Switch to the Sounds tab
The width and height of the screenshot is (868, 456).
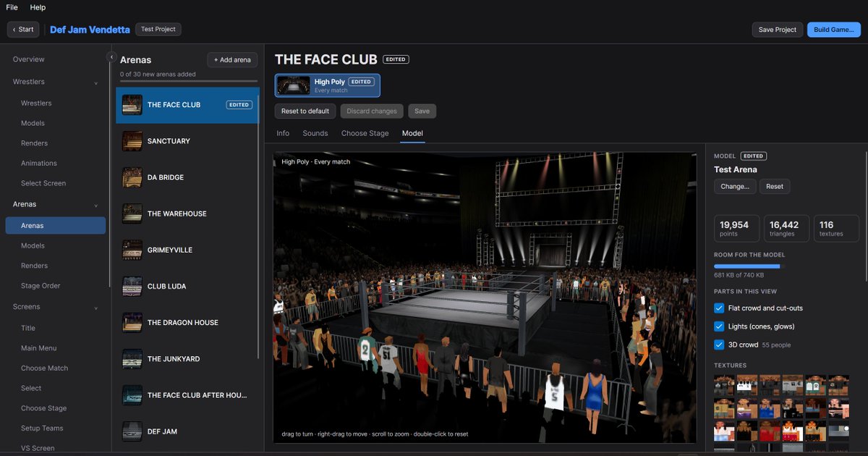(x=315, y=133)
